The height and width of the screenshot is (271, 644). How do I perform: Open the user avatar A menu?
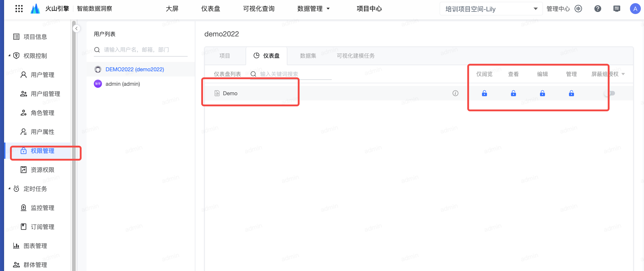click(635, 9)
